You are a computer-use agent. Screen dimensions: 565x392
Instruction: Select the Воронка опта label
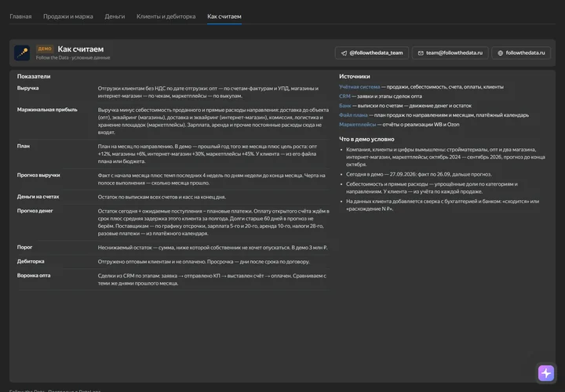[34, 275]
